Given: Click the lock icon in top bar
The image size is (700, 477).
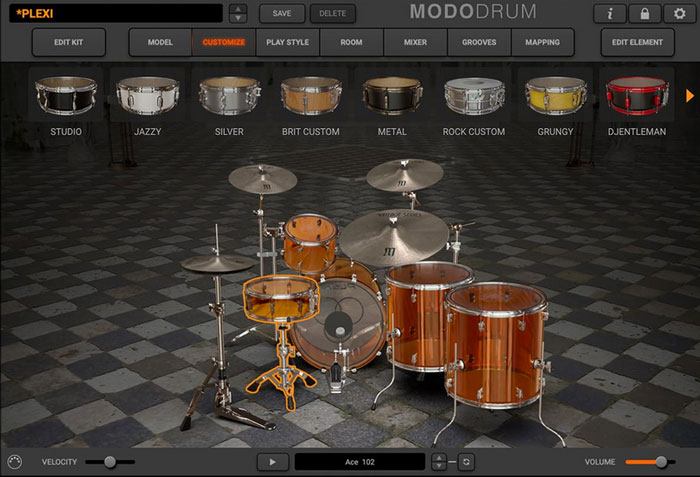Looking at the screenshot, I should point(644,13).
